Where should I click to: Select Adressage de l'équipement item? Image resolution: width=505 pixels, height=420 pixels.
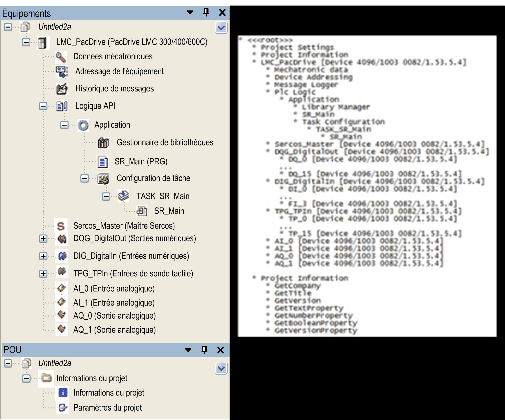point(120,71)
